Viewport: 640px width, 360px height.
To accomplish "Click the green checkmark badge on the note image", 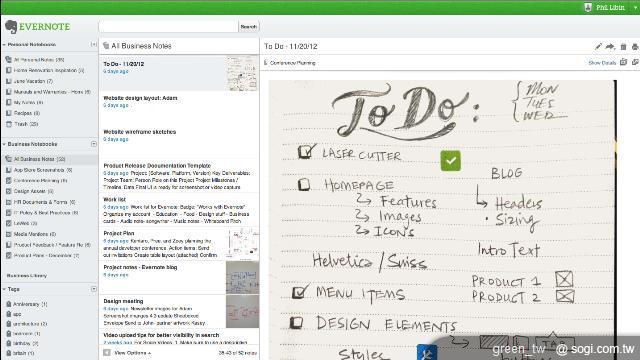I will (x=451, y=160).
